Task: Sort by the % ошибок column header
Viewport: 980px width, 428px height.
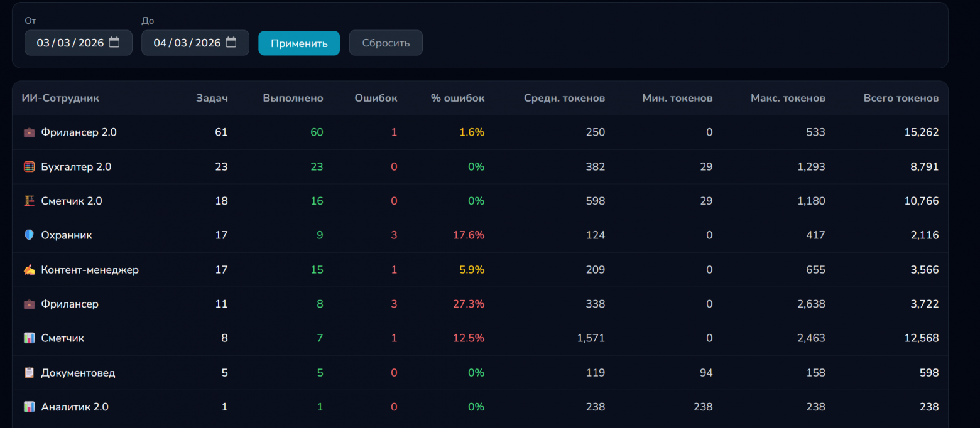Action: coord(457,98)
